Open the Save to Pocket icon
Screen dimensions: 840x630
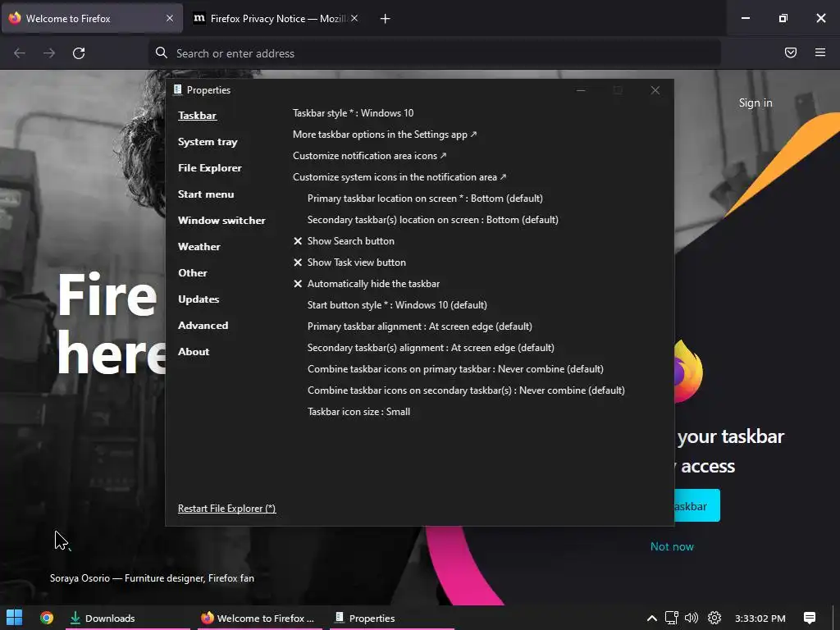click(x=791, y=52)
